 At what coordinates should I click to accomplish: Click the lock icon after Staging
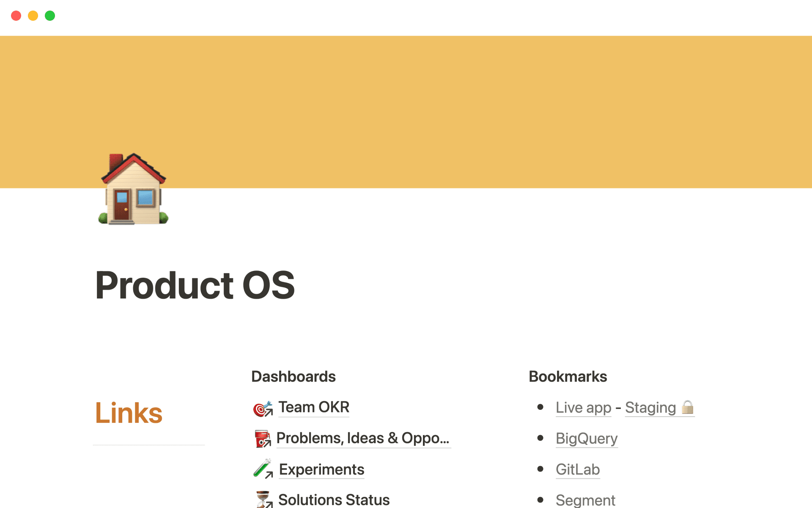click(687, 408)
